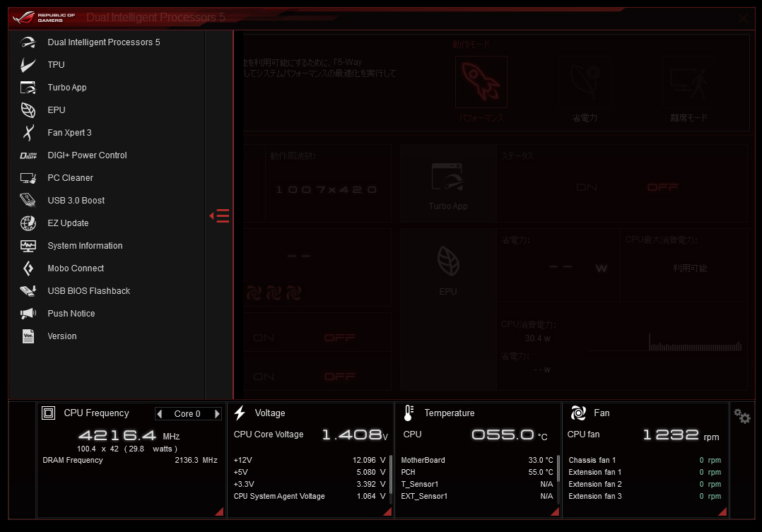Click the Chassis fan 1 row

coord(645,460)
